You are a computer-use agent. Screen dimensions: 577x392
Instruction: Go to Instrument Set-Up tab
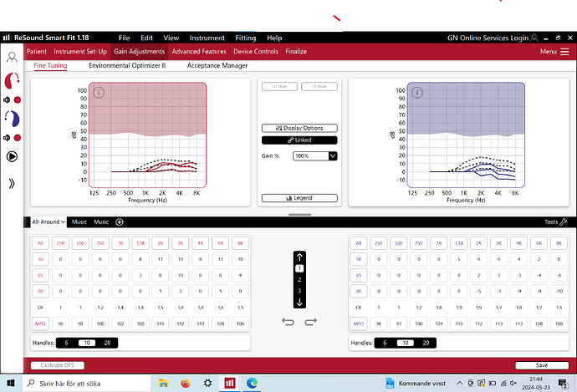80,52
